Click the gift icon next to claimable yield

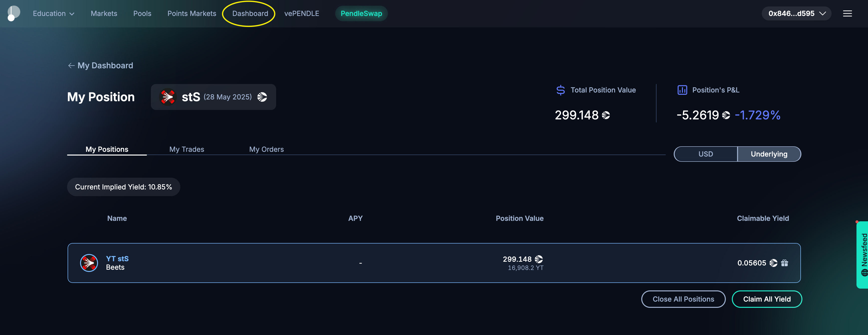coord(784,263)
